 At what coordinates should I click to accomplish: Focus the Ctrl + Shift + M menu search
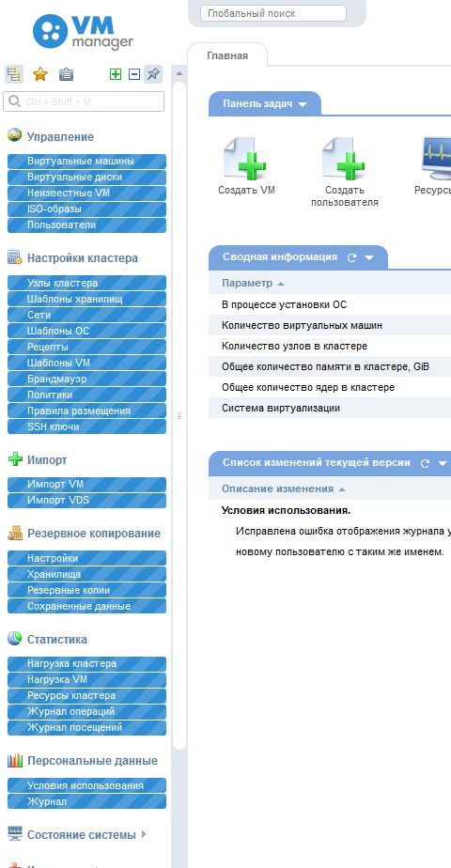coord(85,101)
